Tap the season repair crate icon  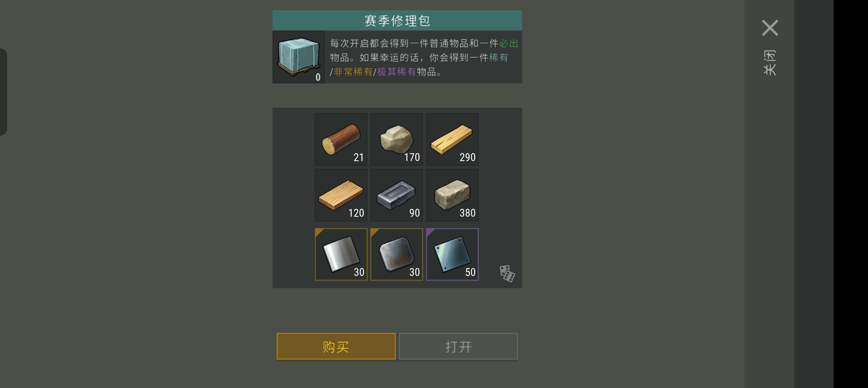point(298,57)
